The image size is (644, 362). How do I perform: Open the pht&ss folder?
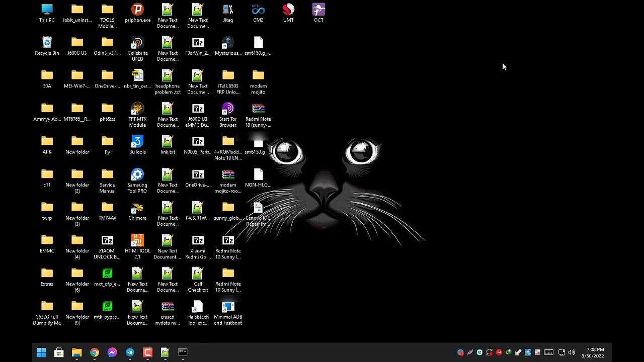coord(107,112)
